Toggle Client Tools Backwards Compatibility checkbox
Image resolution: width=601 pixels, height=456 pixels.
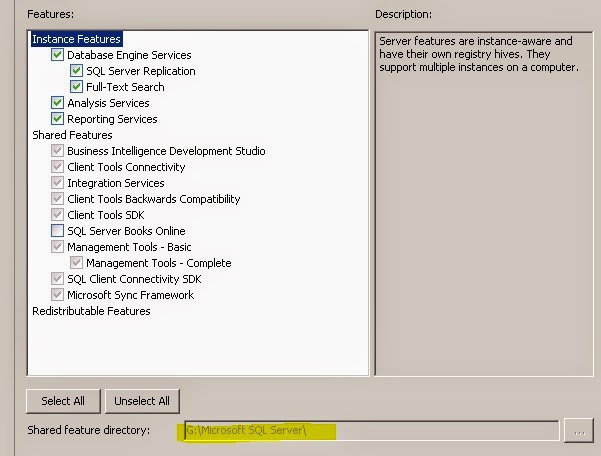[57, 198]
